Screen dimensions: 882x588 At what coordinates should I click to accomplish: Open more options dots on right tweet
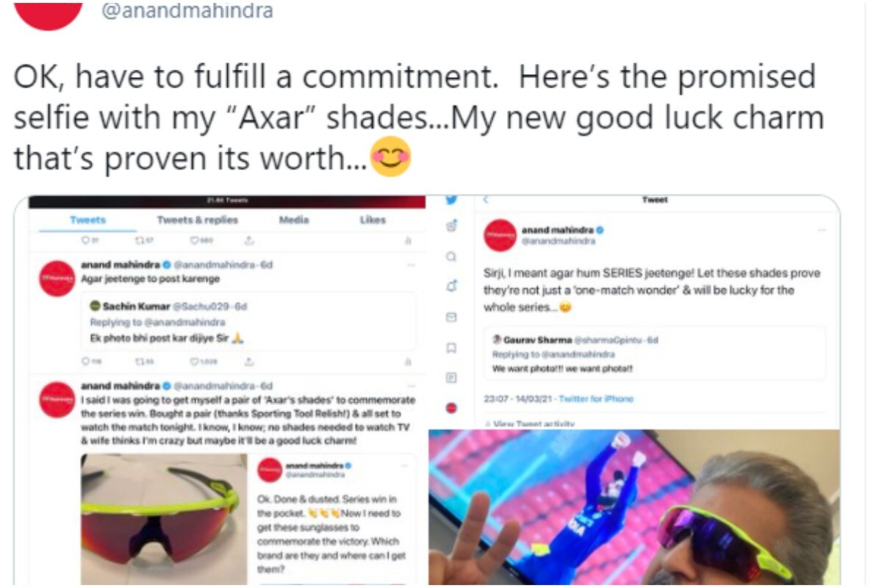822,230
